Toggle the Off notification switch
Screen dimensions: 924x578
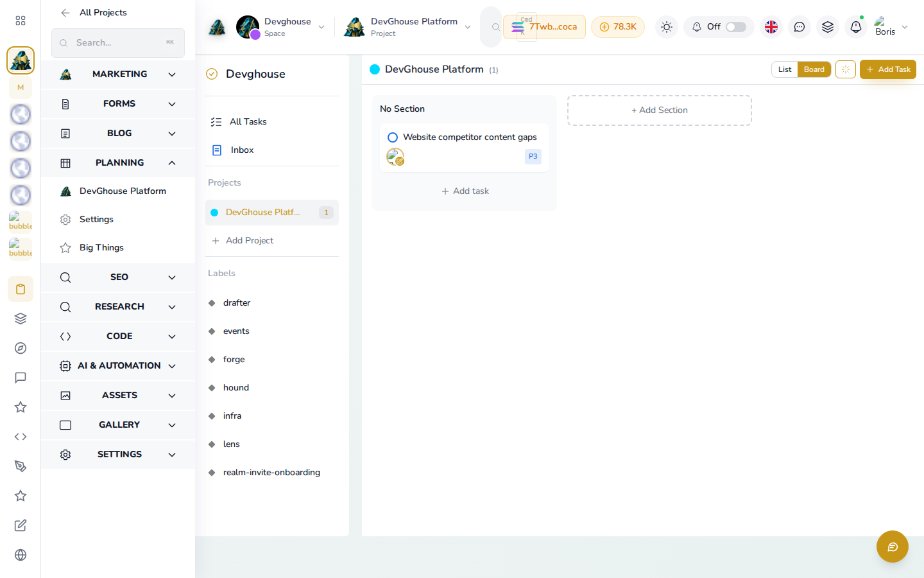tap(735, 27)
